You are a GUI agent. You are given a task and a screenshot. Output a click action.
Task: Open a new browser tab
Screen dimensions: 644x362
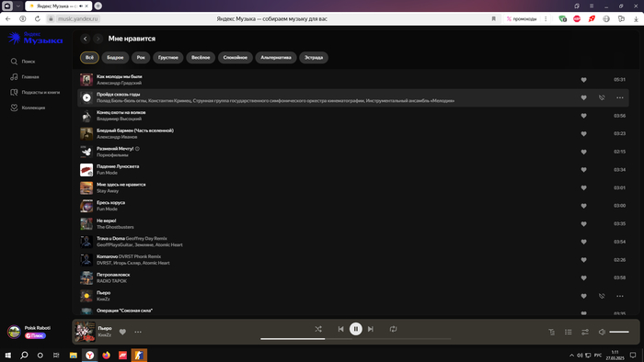click(x=98, y=6)
